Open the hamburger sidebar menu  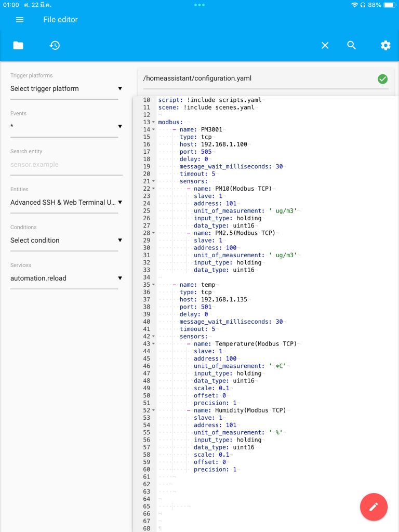pyautogui.click(x=20, y=20)
